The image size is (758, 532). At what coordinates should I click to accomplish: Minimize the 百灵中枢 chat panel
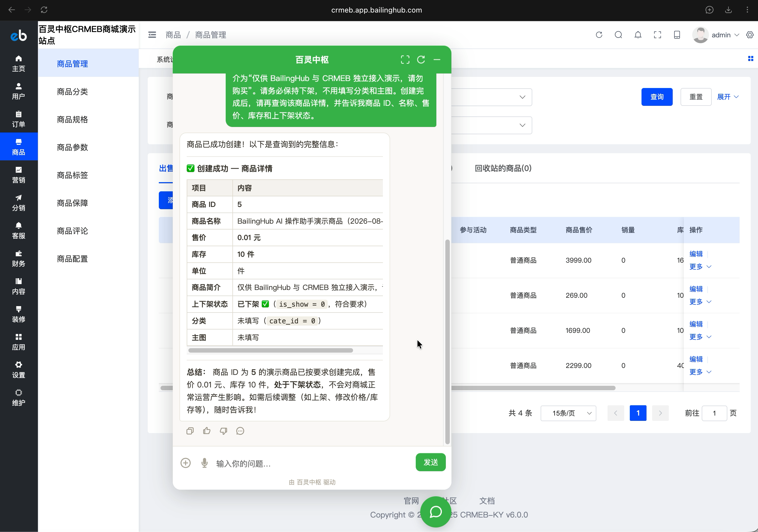(437, 60)
